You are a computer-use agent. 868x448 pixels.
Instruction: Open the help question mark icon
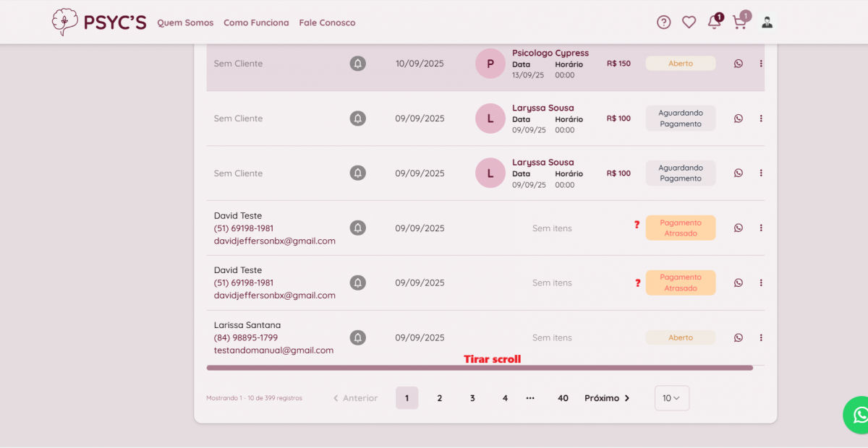663,22
